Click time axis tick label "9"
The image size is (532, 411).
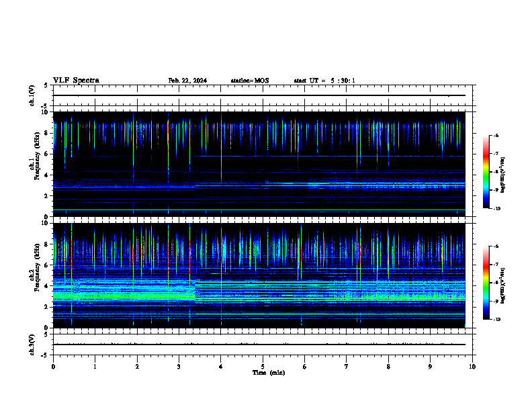(430, 367)
